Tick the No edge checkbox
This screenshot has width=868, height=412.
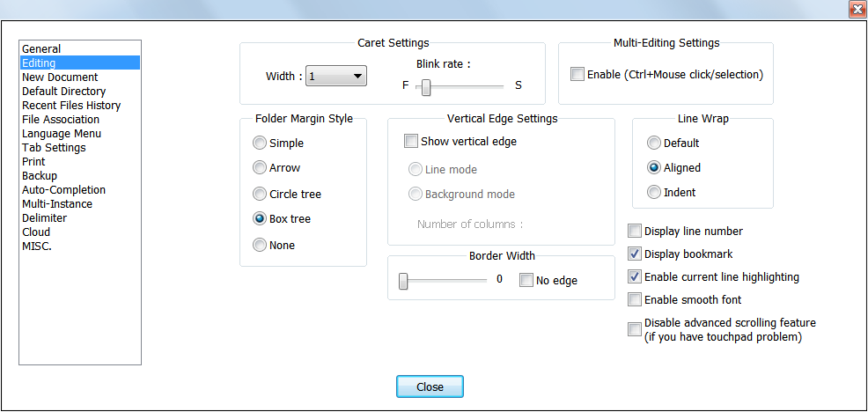pos(526,281)
